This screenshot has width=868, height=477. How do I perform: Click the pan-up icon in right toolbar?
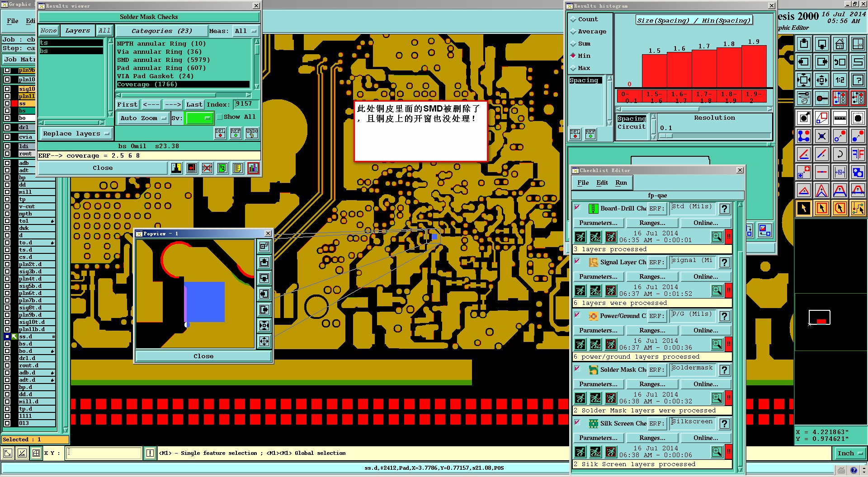(x=804, y=44)
